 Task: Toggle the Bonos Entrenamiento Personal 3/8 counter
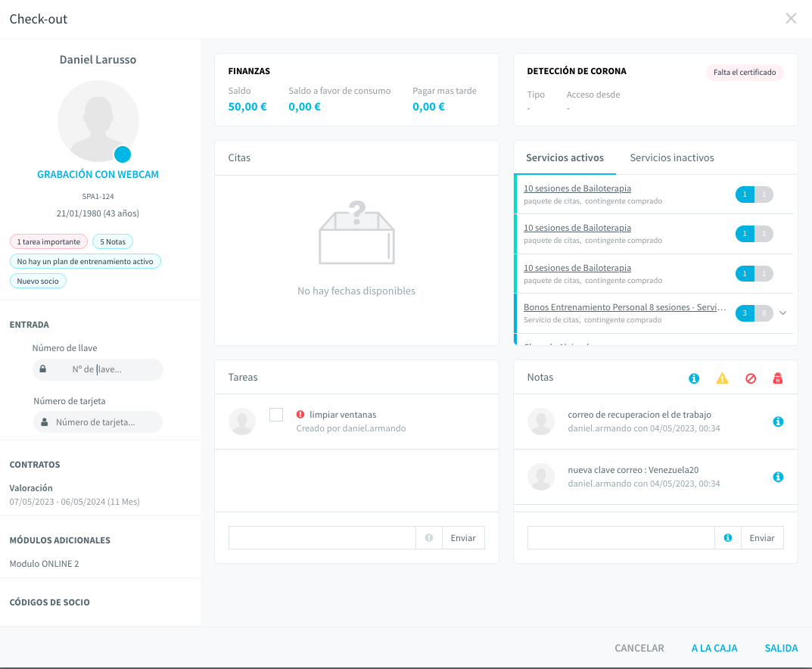tap(754, 313)
